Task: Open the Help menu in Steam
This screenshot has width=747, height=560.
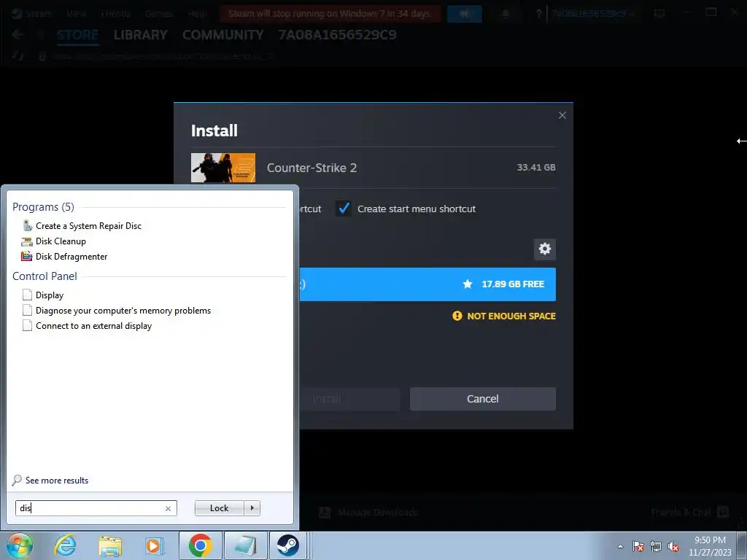Action: pos(197,13)
